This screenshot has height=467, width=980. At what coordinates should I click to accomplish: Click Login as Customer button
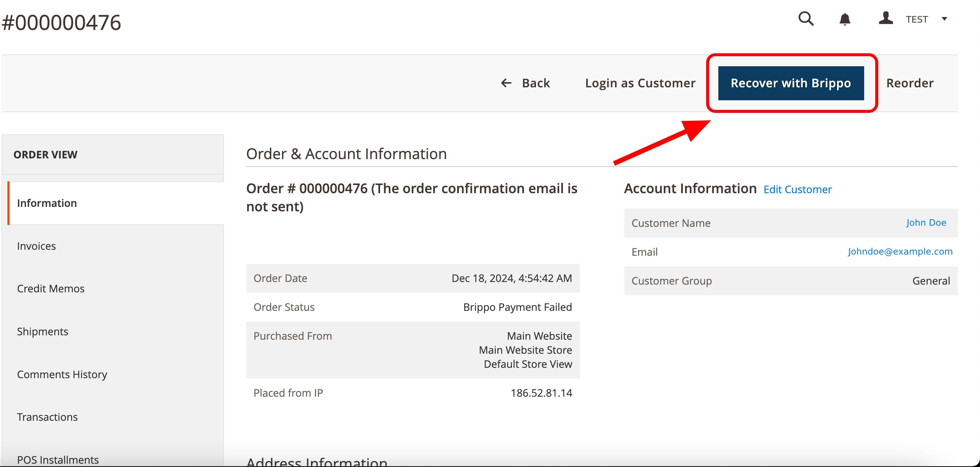(x=640, y=83)
